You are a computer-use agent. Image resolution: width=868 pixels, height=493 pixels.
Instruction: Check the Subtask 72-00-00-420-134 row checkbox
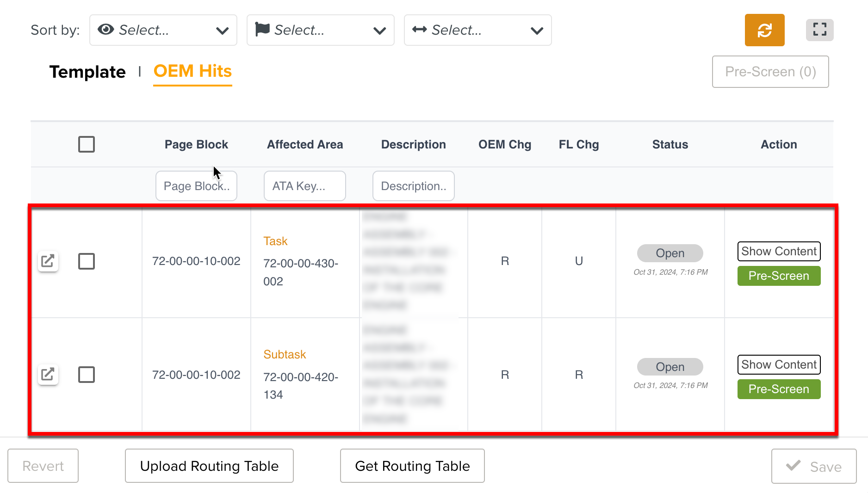[x=87, y=375]
